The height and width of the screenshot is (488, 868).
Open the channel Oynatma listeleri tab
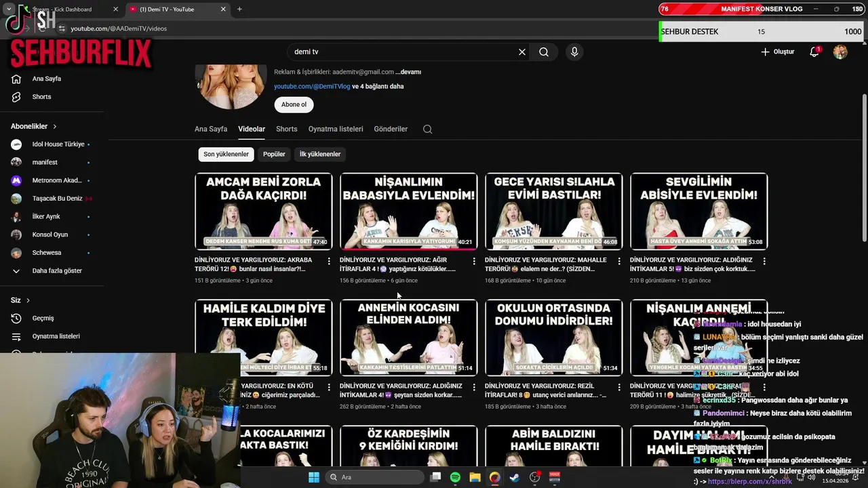coord(336,129)
